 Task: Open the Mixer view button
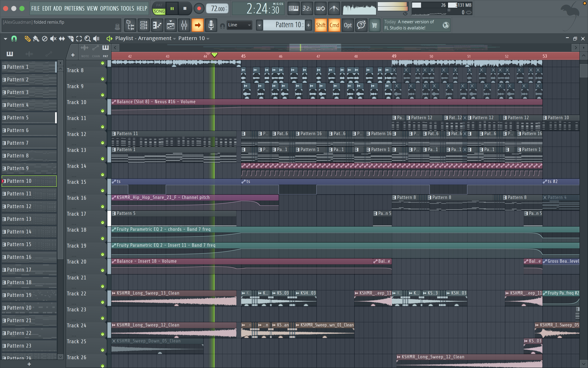184,25
